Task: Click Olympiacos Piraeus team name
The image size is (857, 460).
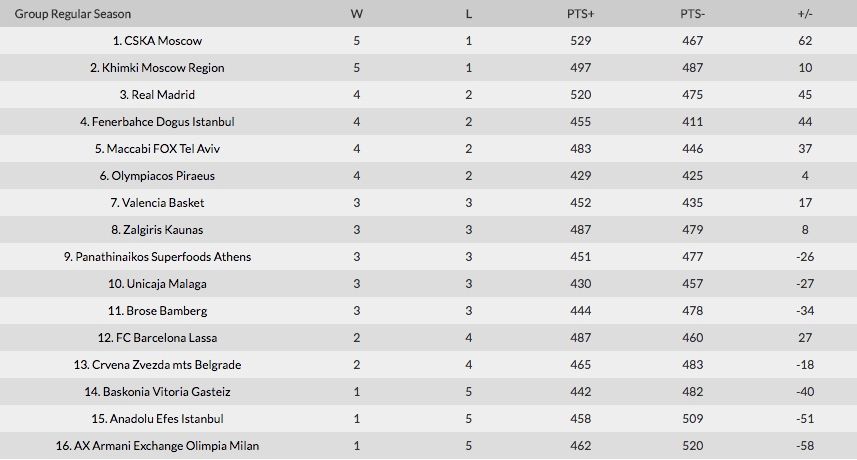Action: pyautogui.click(x=164, y=176)
